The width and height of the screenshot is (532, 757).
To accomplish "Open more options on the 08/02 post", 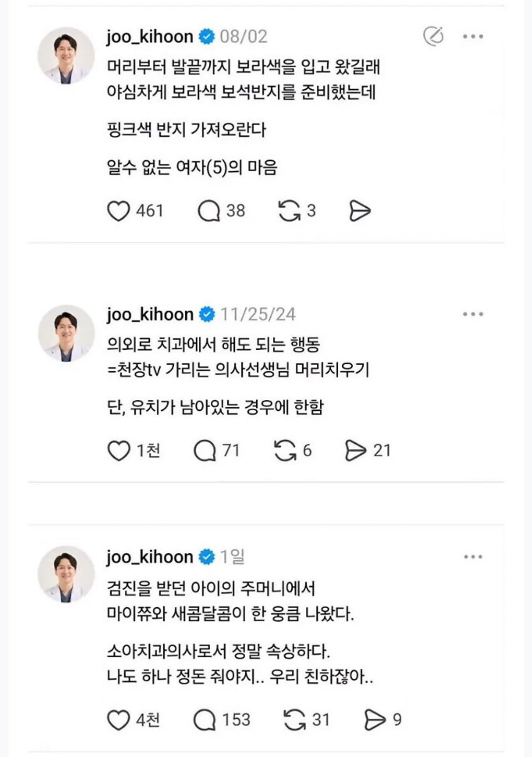I will 473,36.
